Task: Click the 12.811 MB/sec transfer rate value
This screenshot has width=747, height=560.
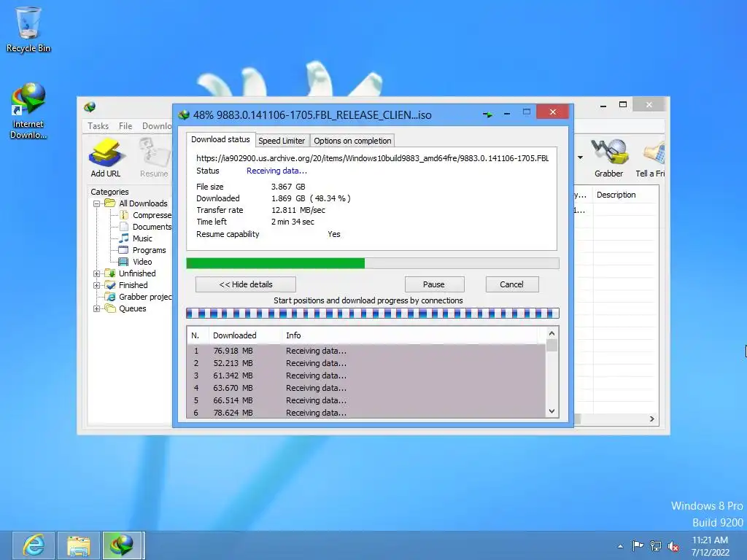Action: (x=298, y=210)
